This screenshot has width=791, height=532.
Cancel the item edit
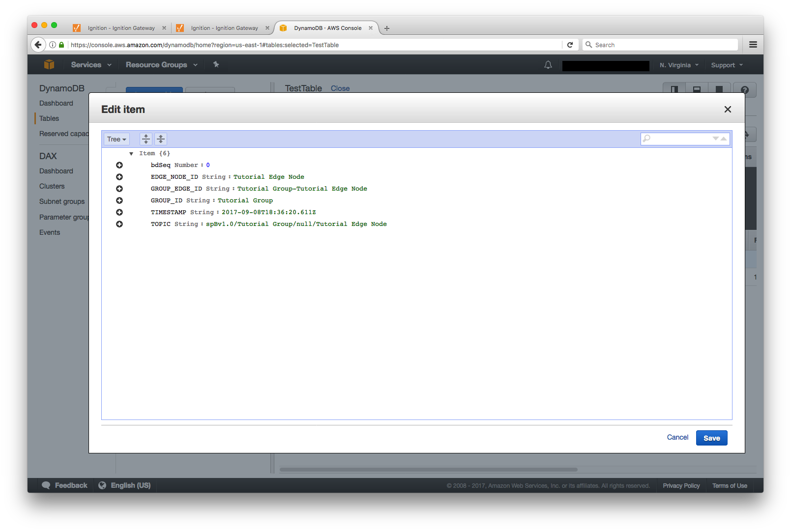pos(677,437)
